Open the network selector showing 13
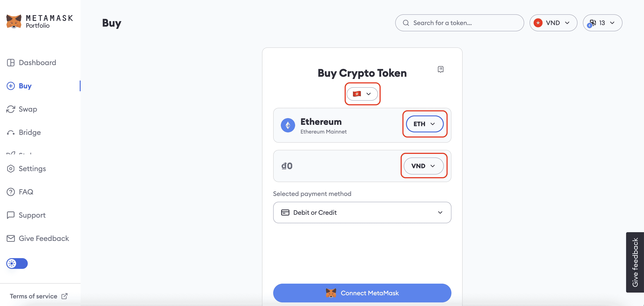Screen dimensions: 644x306 pos(602,23)
